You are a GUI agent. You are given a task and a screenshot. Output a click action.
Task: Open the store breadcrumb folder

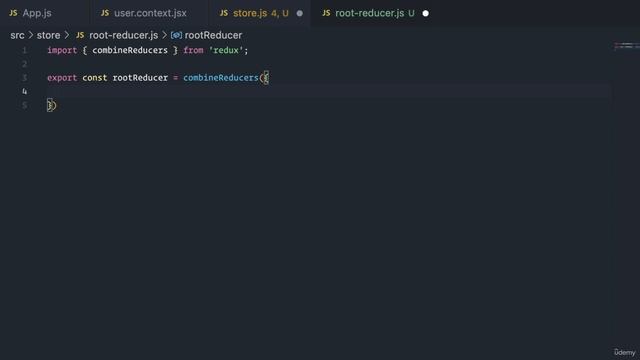(48, 36)
